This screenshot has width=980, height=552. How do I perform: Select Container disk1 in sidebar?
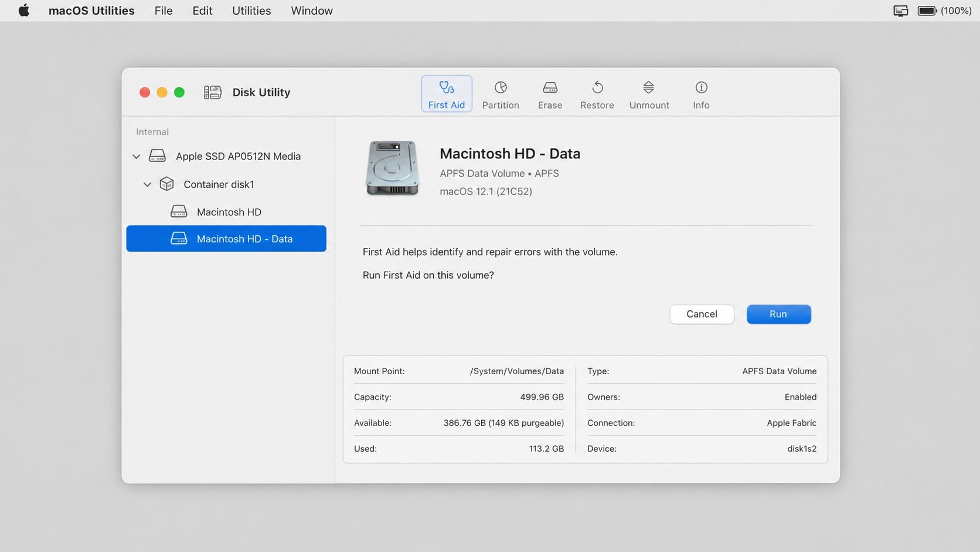coord(226,184)
